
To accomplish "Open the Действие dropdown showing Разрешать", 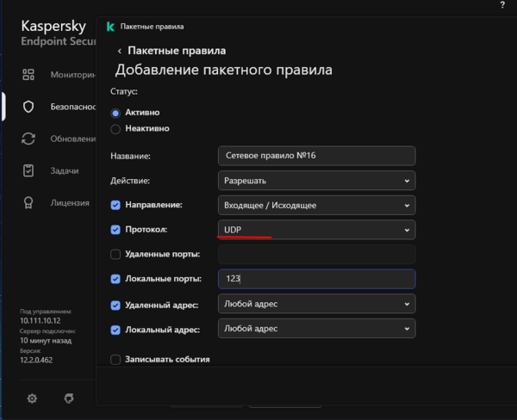I will point(316,181).
